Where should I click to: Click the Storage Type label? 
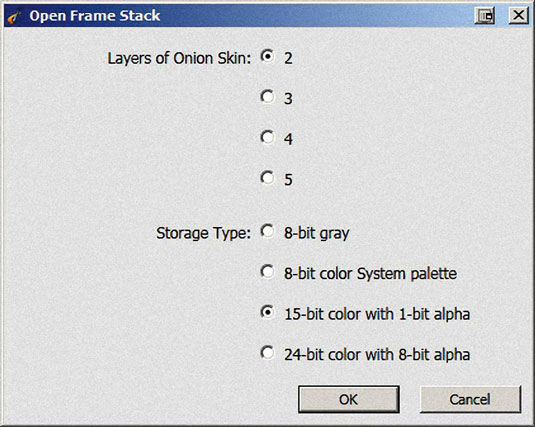point(203,233)
